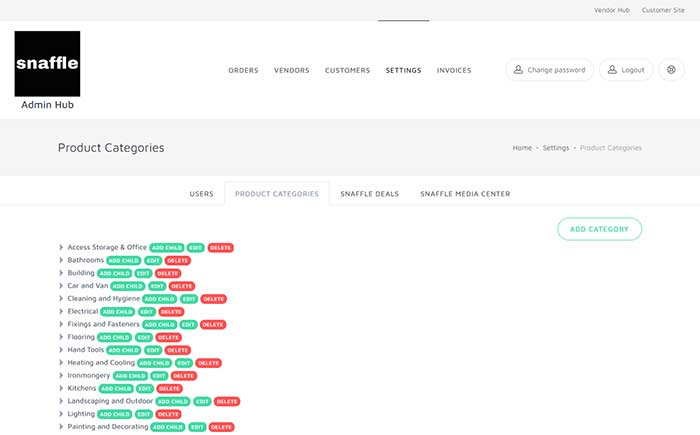This screenshot has height=435, width=700.
Task: Add child to Cleaning and Hygiene
Action: (160, 299)
